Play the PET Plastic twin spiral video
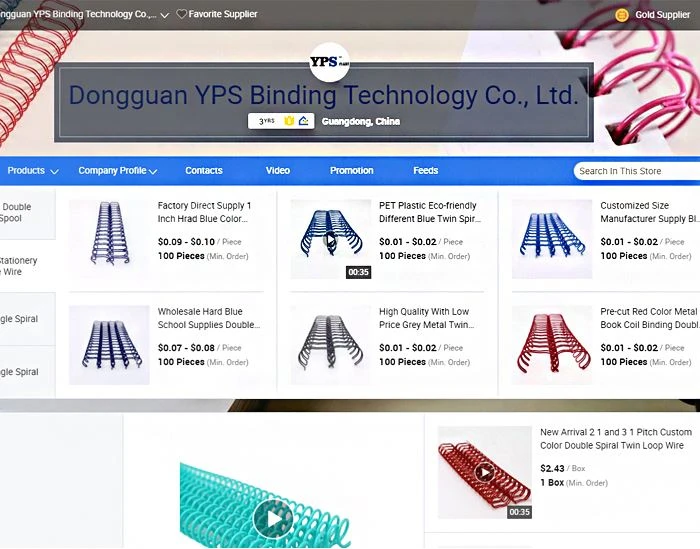 tap(330, 240)
